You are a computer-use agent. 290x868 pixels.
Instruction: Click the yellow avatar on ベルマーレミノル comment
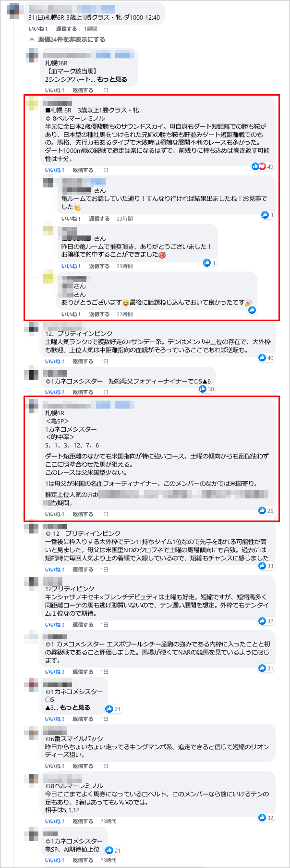[x=32, y=102]
